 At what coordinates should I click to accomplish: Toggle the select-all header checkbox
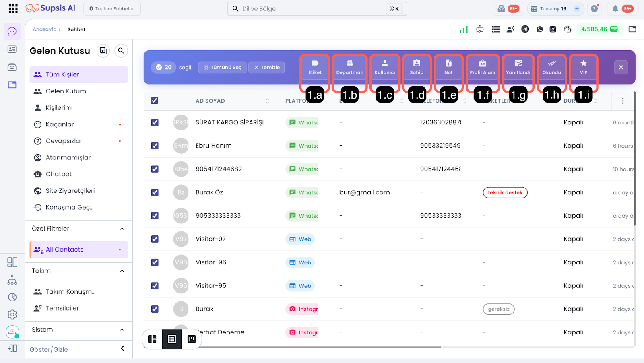(x=155, y=101)
